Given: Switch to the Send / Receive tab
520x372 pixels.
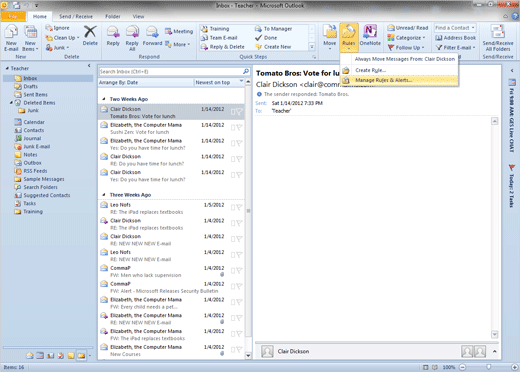Looking at the screenshot, I should pyautogui.click(x=76, y=16).
